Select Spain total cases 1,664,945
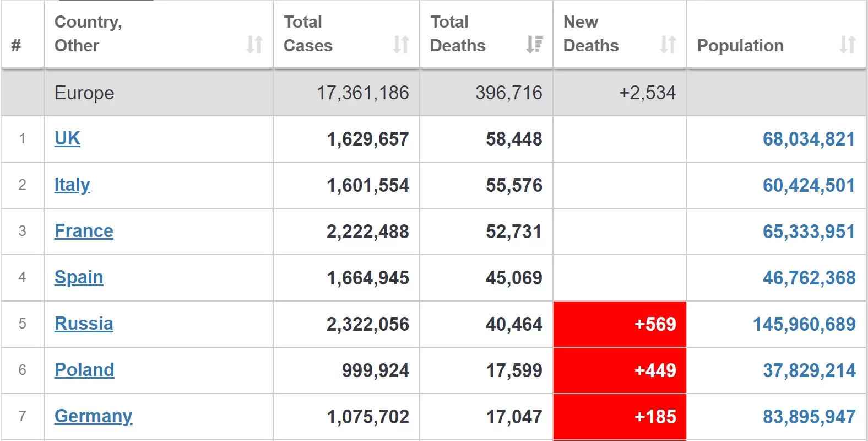The height and width of the screenshot is (441, 868). 368,278
